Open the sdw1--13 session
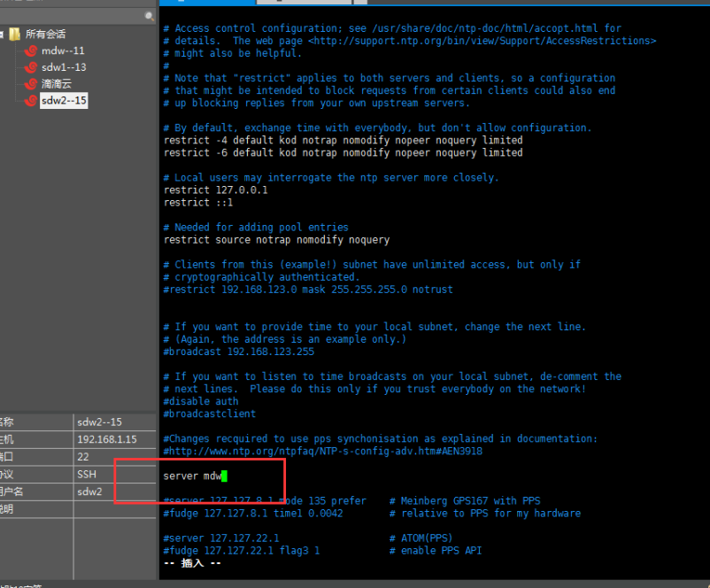710x588 pixels. [64, 67]
